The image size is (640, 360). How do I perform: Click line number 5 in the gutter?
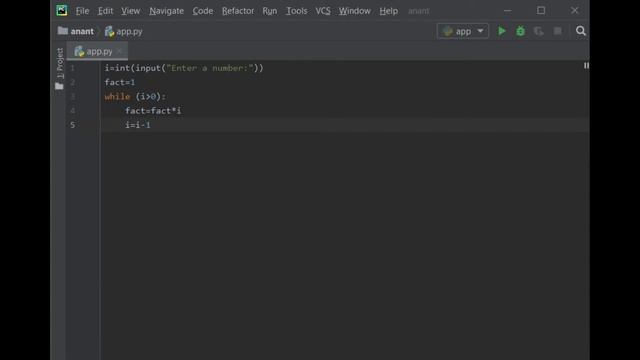point(72,125)
